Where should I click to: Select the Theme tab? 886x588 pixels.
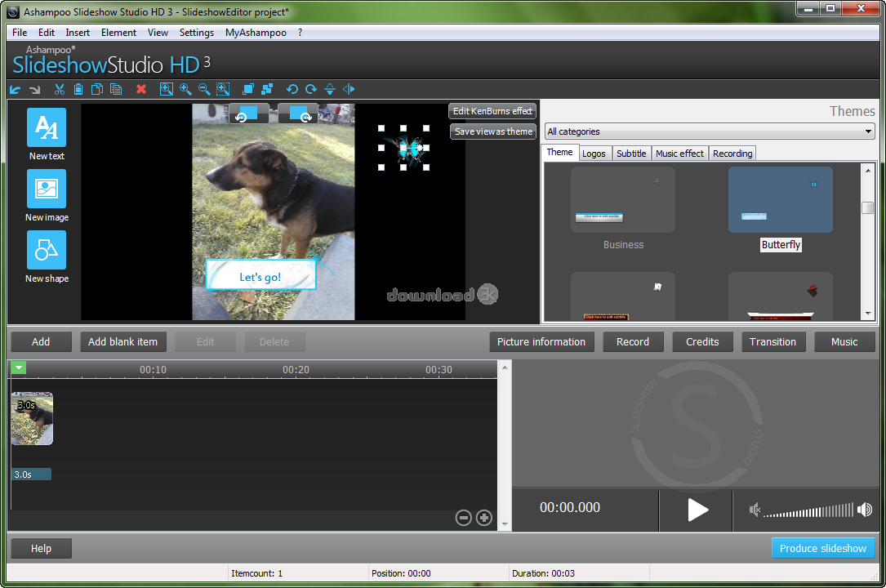click(x=559, y=153)
